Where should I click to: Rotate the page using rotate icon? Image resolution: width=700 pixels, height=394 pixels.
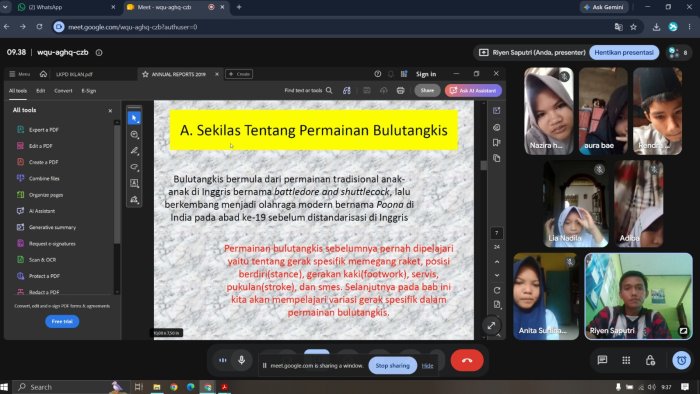[497, 290]
